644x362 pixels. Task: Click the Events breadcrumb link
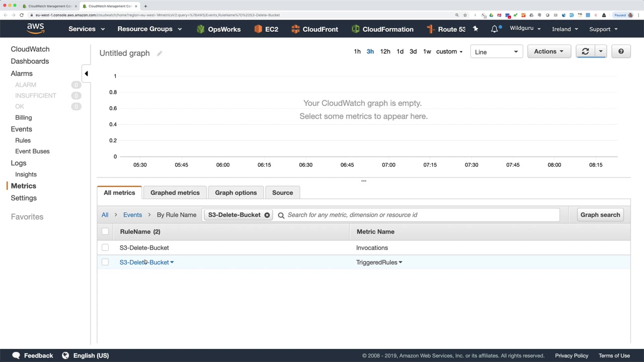[132, 215]
